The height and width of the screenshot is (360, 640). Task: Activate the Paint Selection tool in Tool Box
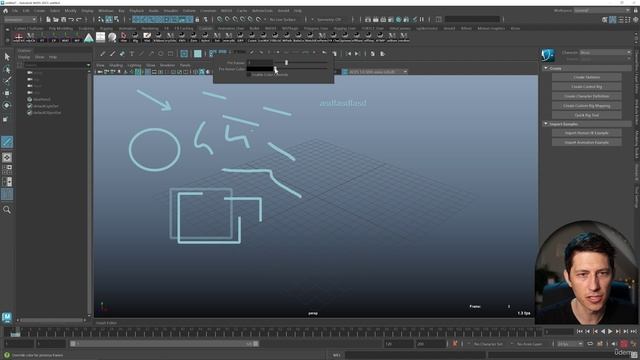[7, 81]
